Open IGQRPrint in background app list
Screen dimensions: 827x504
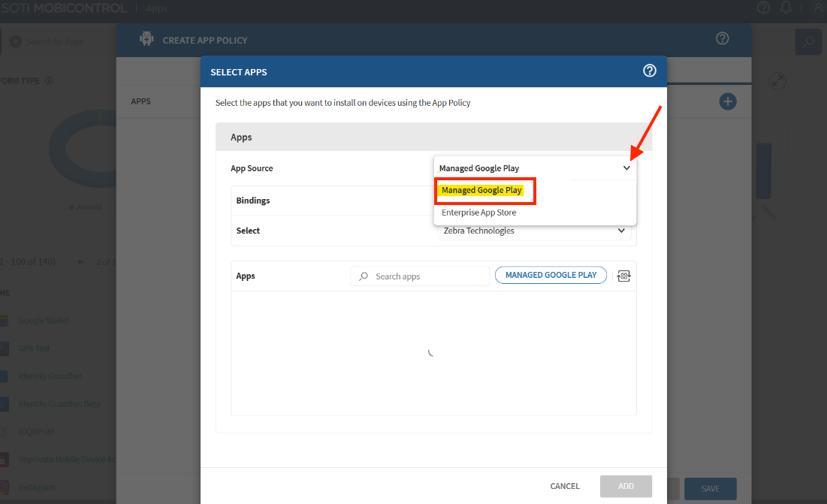tap(36, 432)
